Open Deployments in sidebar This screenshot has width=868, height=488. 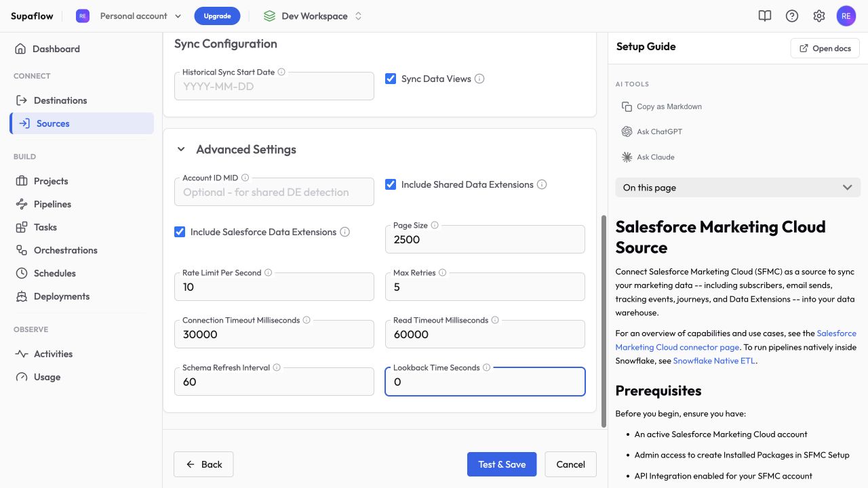(x=81, y=296)
